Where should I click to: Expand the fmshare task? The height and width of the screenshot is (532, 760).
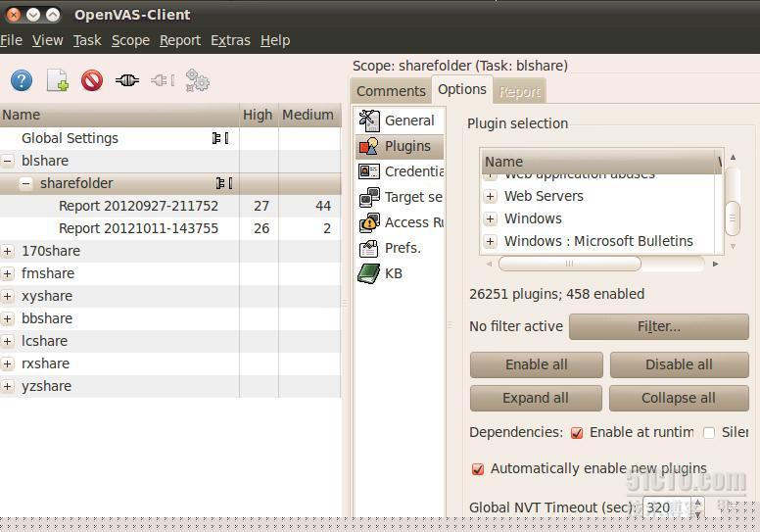click(7, 273)
